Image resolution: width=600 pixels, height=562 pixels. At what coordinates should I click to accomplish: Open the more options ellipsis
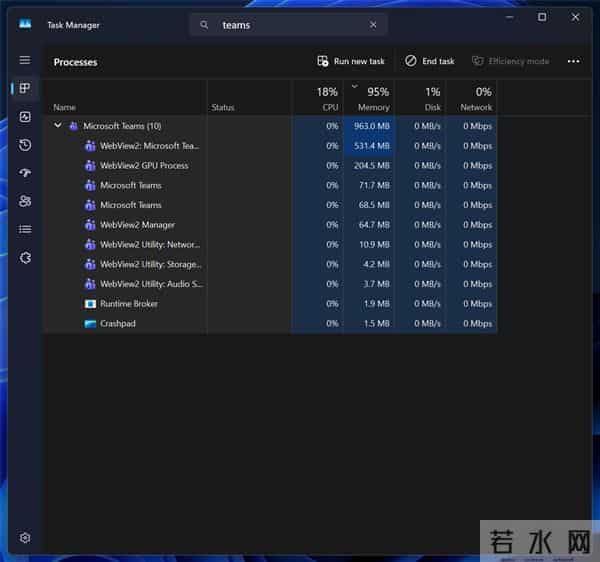573,61
